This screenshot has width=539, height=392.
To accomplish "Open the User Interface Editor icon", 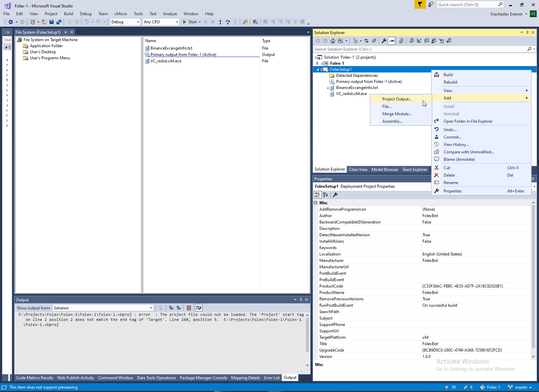I will click(x=434, y=41).
